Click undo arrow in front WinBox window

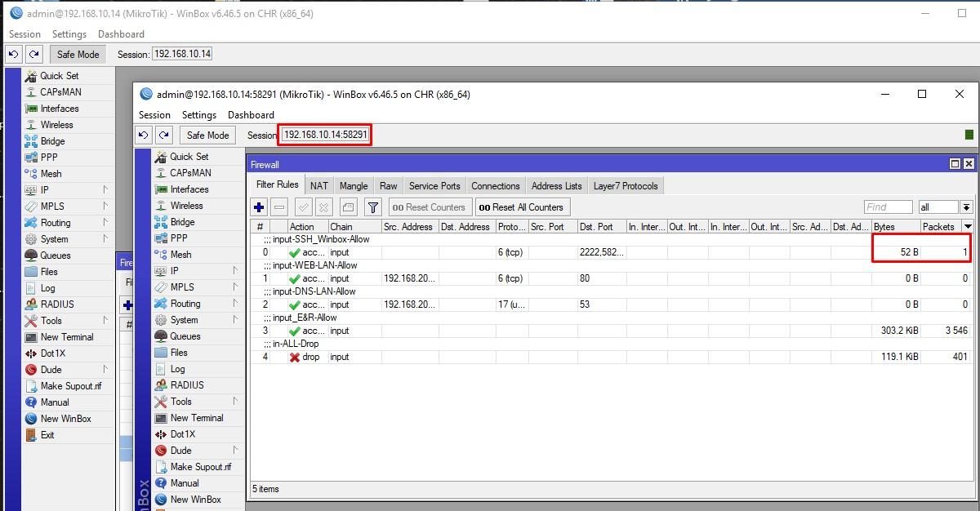(x=144, y=136)
